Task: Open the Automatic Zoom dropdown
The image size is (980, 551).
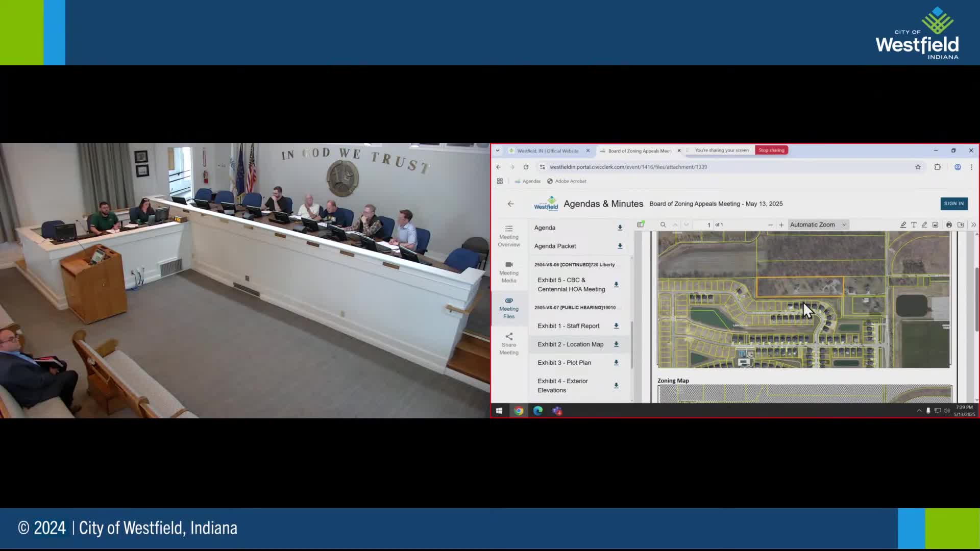Action: [818, 224]
